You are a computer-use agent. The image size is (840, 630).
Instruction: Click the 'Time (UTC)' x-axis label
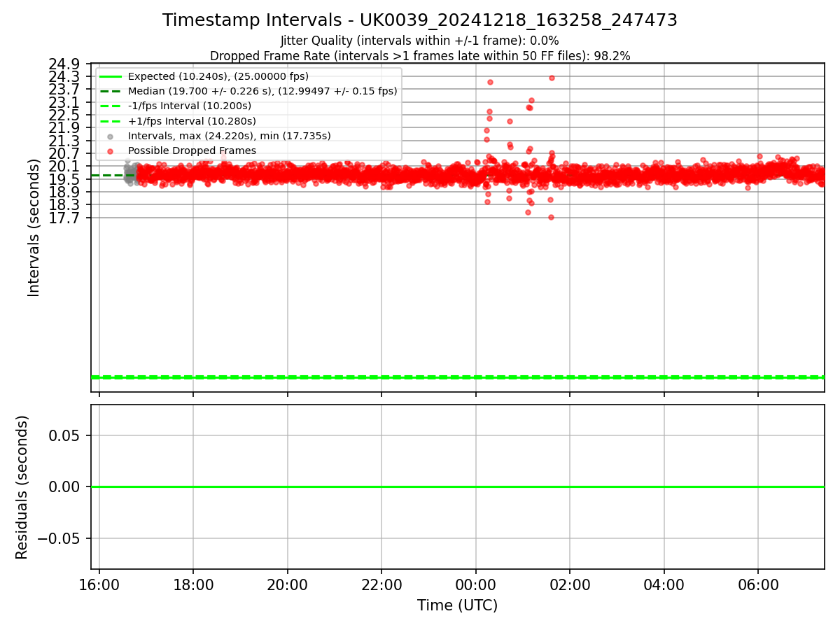[x=457, y=605]
